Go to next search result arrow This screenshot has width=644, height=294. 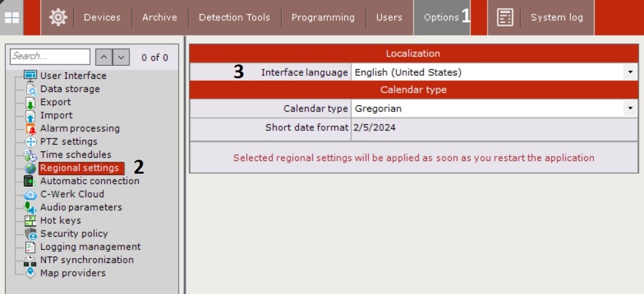(x=120, y=57)
